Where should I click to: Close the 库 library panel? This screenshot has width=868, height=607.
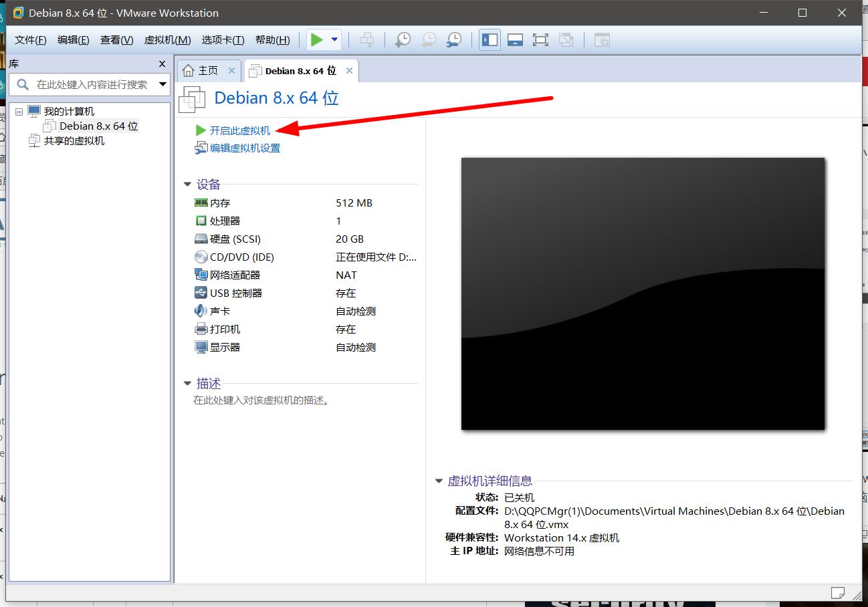162,64
